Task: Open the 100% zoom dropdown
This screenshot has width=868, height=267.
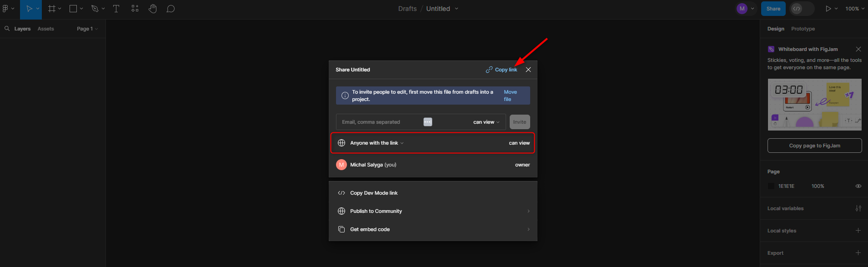Action: click(854, 9)
